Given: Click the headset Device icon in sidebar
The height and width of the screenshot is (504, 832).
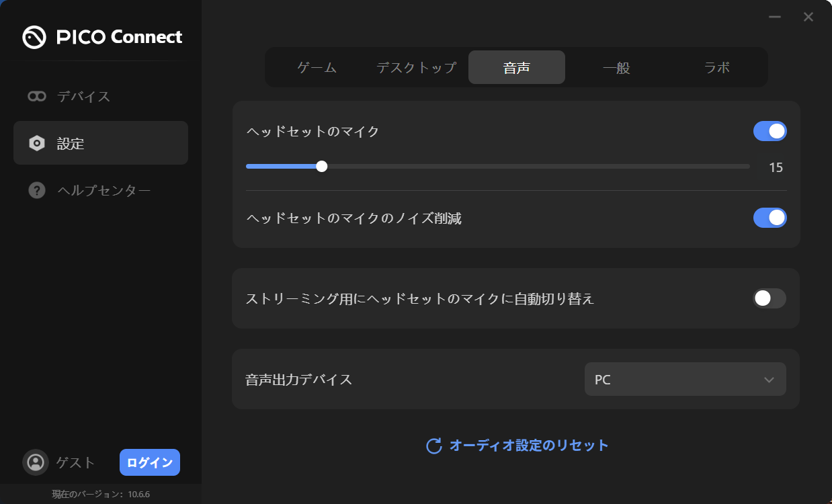Looking at the screenshot, I should (37, 96).
